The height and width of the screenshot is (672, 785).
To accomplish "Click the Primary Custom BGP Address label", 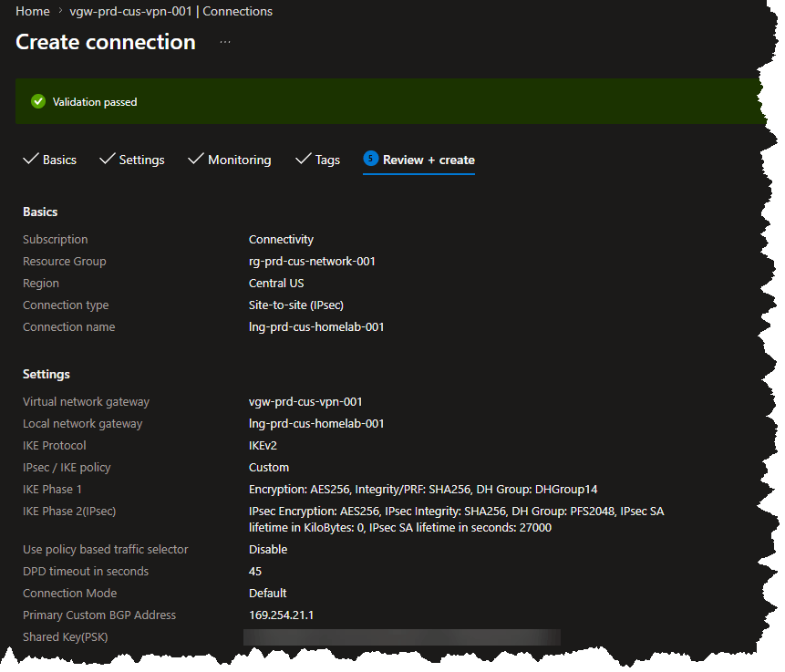I will point(99,615).
